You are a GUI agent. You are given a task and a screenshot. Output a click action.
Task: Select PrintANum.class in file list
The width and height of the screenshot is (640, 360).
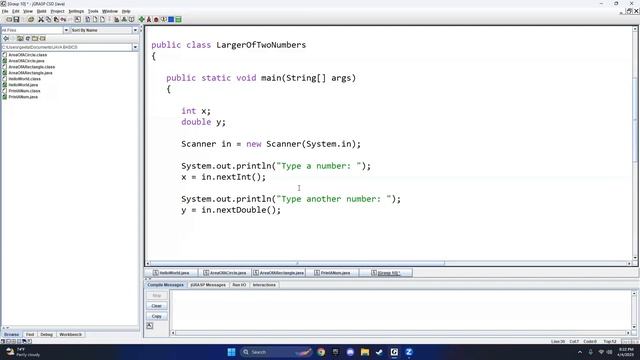coord(24,91)
